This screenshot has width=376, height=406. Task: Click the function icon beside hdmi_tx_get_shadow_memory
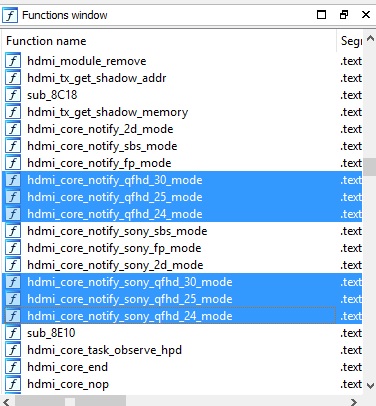tap(13, 112)
